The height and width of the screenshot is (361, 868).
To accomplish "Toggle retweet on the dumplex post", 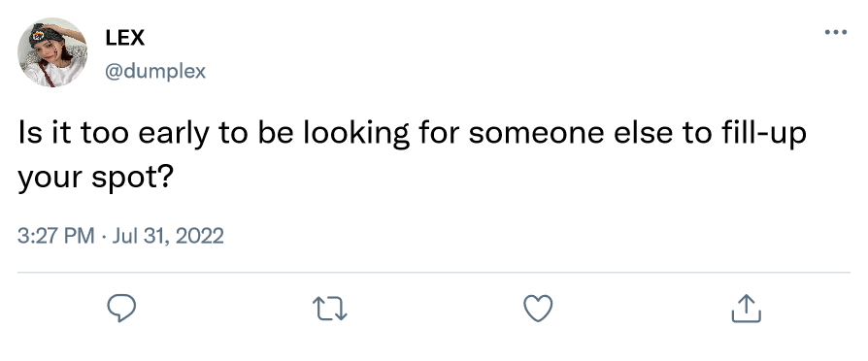I will [330, 309].
